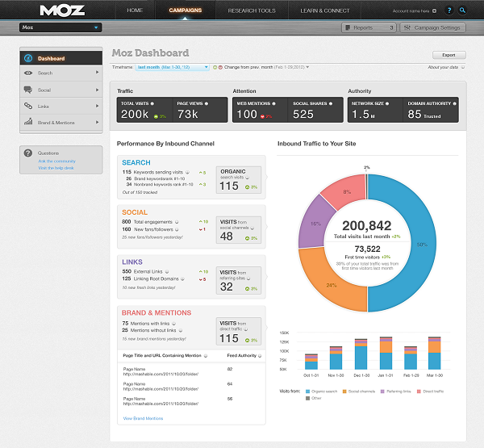Click the Search eye icon in sidebar

tap(28, 73)
